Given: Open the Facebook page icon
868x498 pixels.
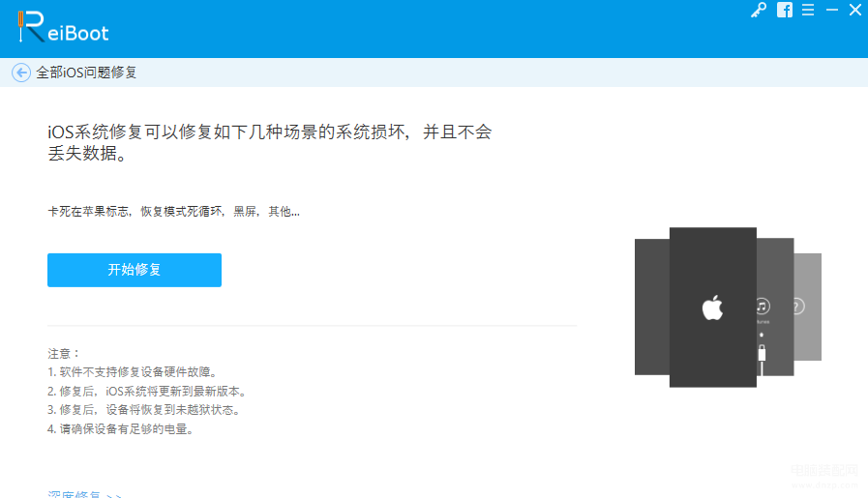Looking at the screenshot, I should [x=785, y=10].
